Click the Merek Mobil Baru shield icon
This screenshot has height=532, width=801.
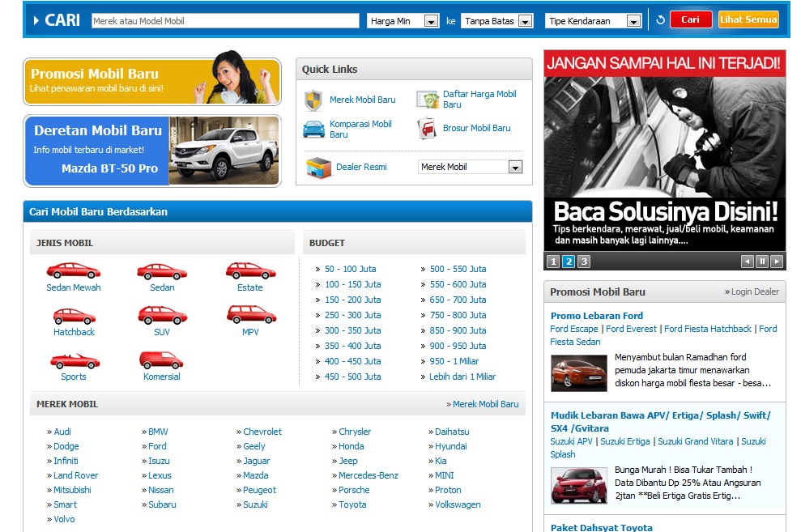(x=313, y=100)
